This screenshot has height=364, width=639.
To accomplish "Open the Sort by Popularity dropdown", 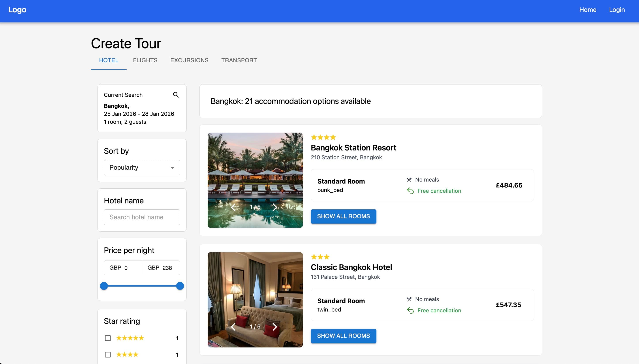I will 141,167.
